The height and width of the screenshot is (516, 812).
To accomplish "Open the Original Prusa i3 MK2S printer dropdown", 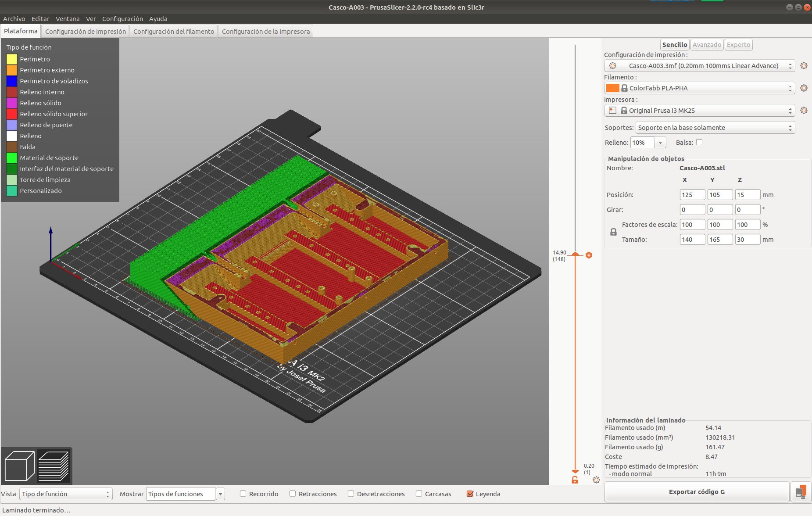I will coord(700,110).
